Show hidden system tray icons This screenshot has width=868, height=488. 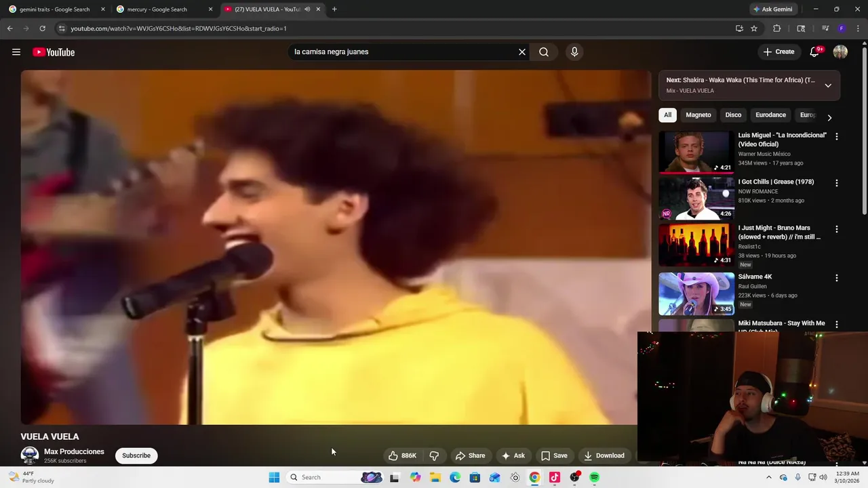[768, 477]
